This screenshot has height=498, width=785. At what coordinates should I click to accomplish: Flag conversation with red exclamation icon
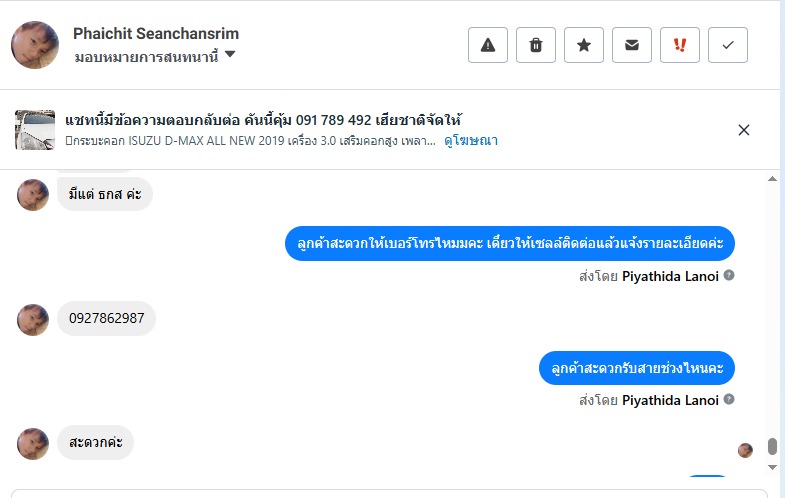click(680, 45)
